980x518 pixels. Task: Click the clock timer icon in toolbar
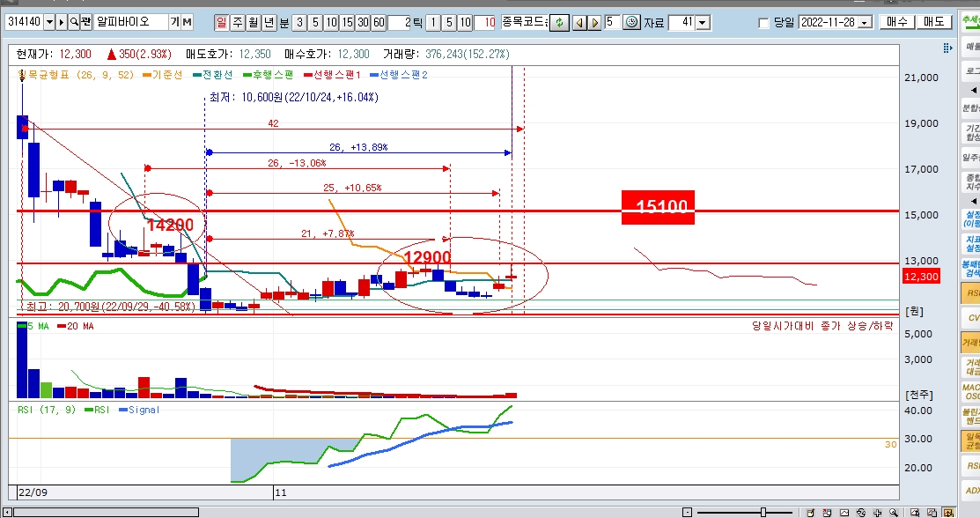[631, 22]
